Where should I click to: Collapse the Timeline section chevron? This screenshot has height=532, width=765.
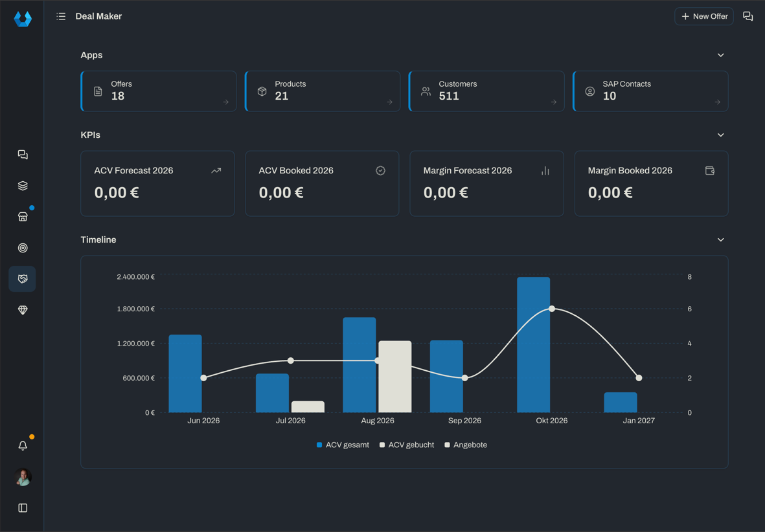pyautogui.click(x=720, y=240)
